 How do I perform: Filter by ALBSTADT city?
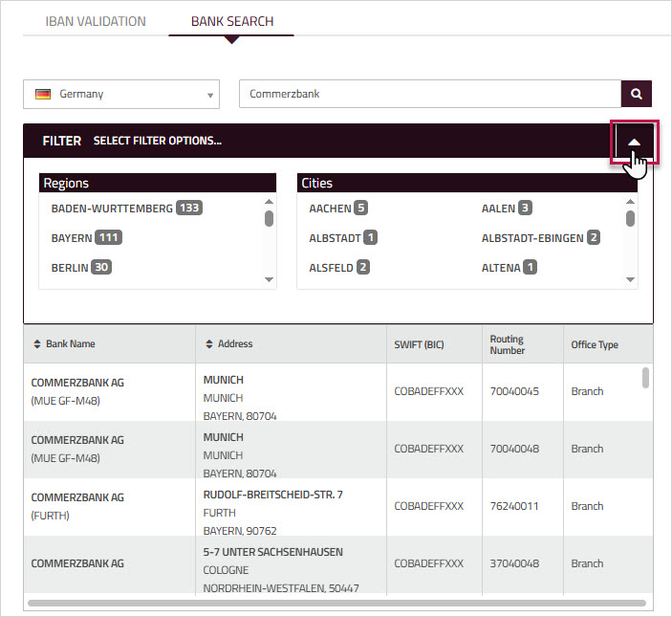coord(343,238)
